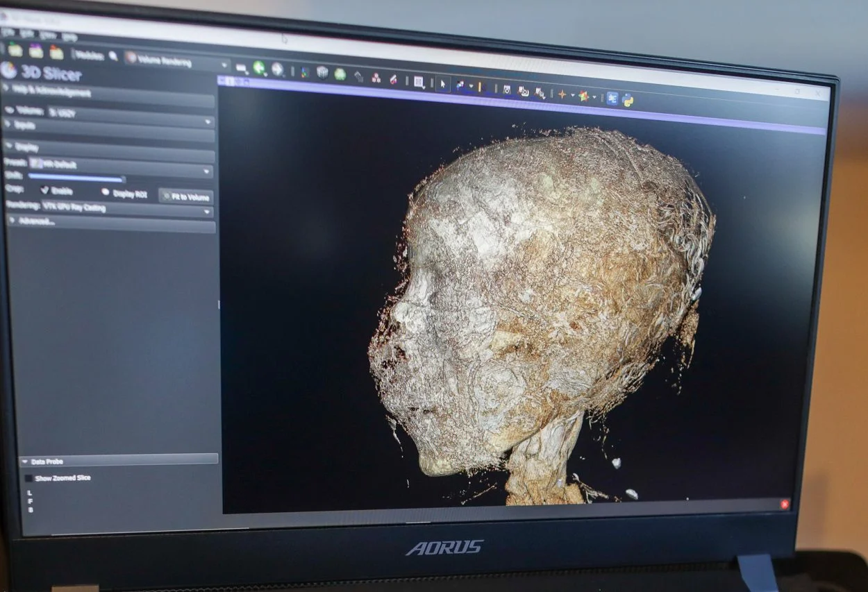Open the File menu
The image size is (868, 592).
point(6,33)
